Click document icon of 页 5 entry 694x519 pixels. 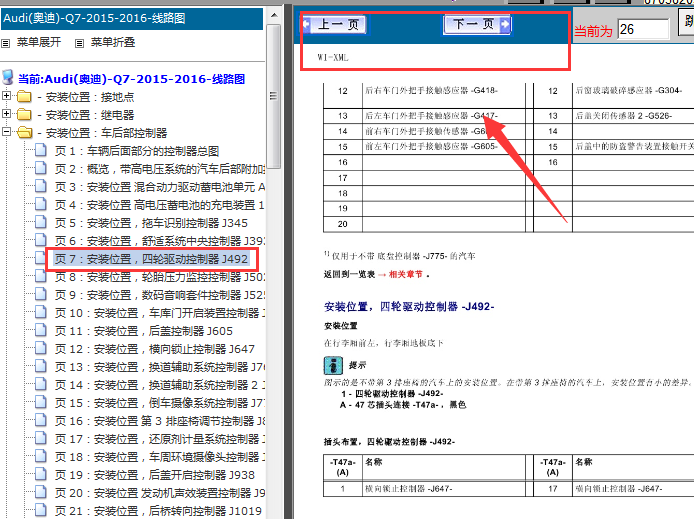(x=41, y=222)
